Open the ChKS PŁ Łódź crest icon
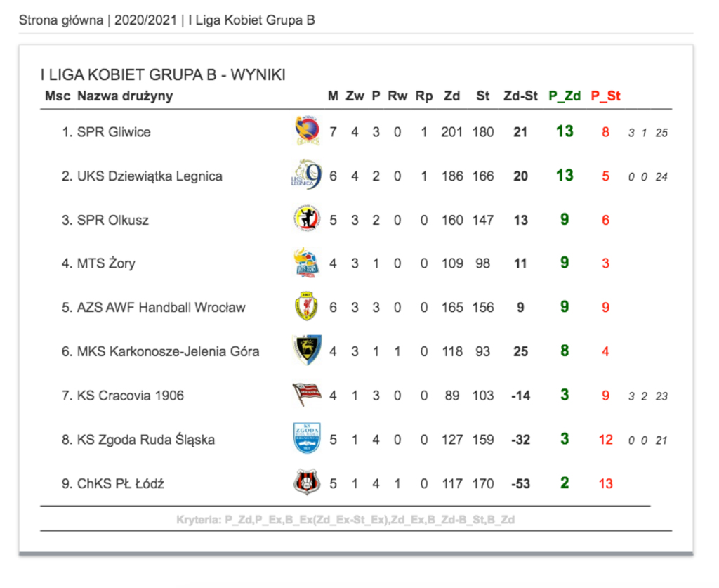719x588 pixels. coord(307,482)
